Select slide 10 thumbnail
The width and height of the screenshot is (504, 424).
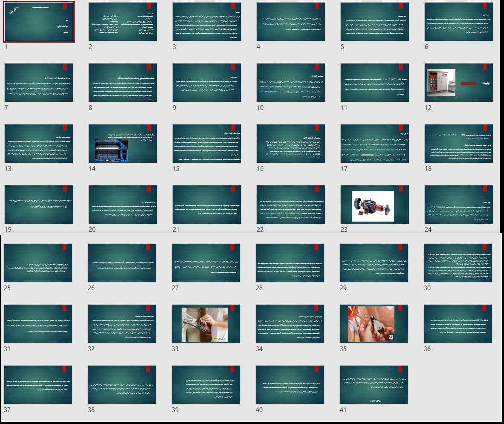[x=291, y=83]
